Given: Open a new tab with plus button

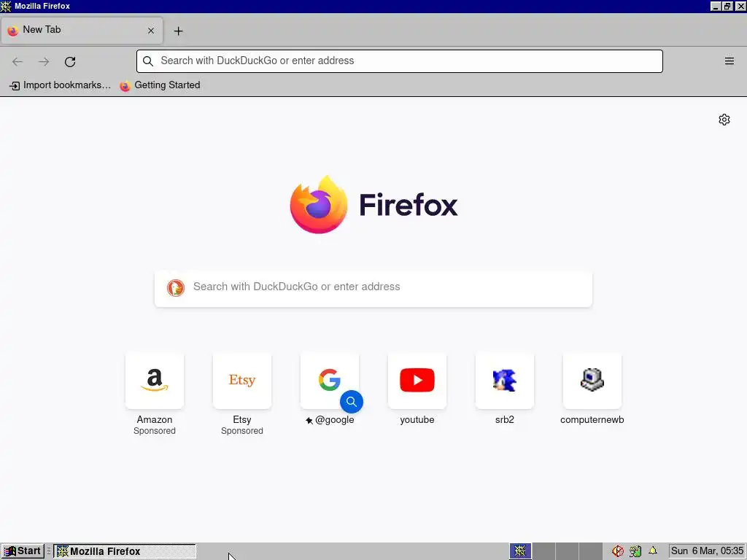Looking at the screenshot, I should pyautogui.click(x=178, y=31).
